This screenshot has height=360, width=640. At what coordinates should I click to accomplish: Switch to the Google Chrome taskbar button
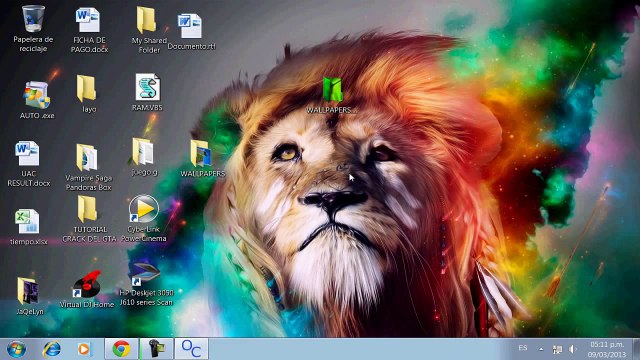point(121,349)
